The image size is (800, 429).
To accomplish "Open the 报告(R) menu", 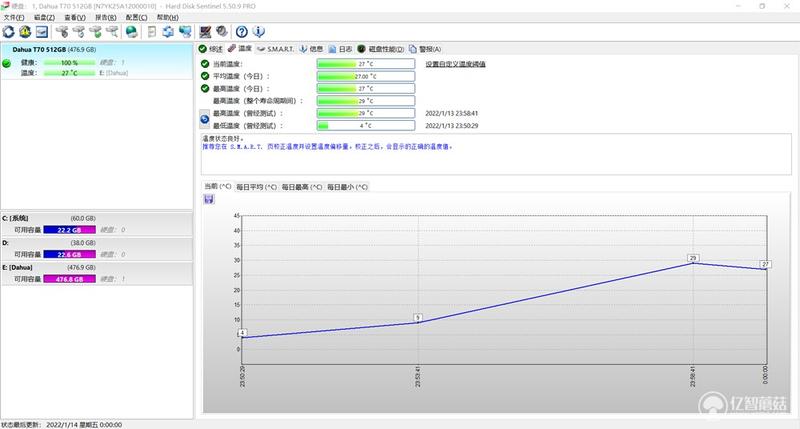I will 106,17.
